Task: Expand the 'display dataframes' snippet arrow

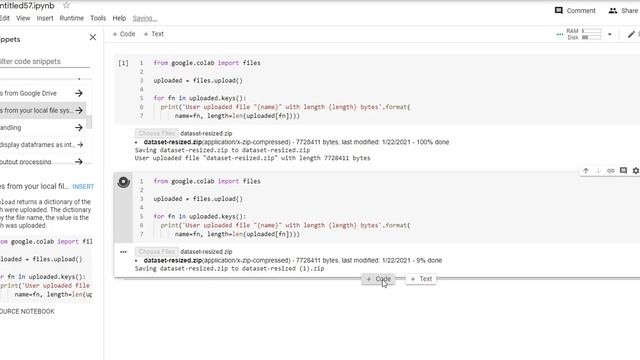Action: click(80, 145)
